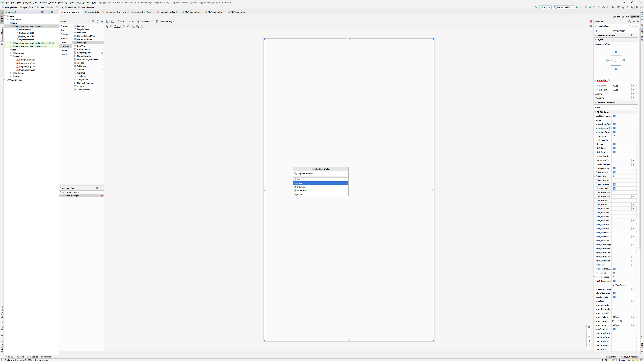This screenshot has height=362, width=644.
Task: Click the orientation rotate icon in design toolbar
Action: [112, 21]
